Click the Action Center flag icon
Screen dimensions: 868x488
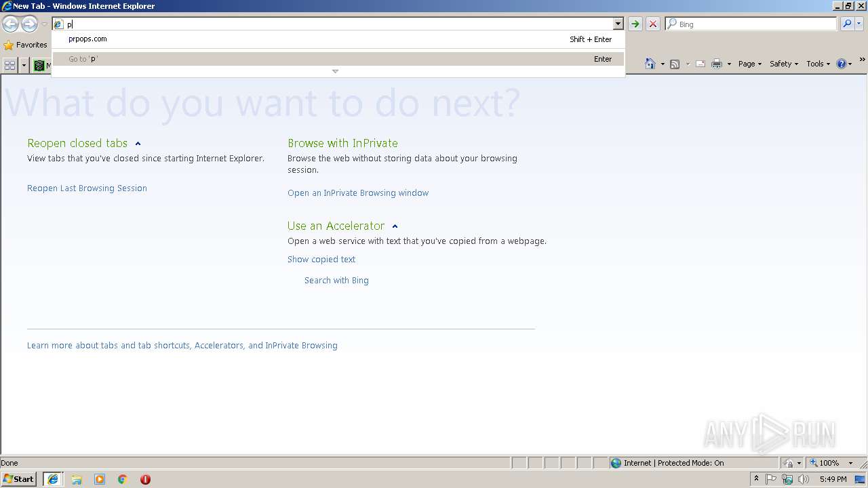[x=772, y=479]
